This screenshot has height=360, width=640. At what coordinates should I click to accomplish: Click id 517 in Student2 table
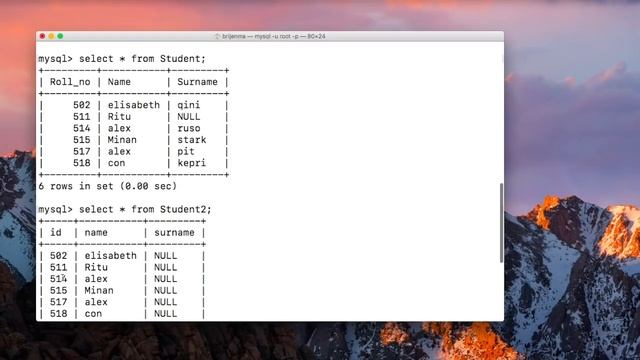(x=58, y=302)
